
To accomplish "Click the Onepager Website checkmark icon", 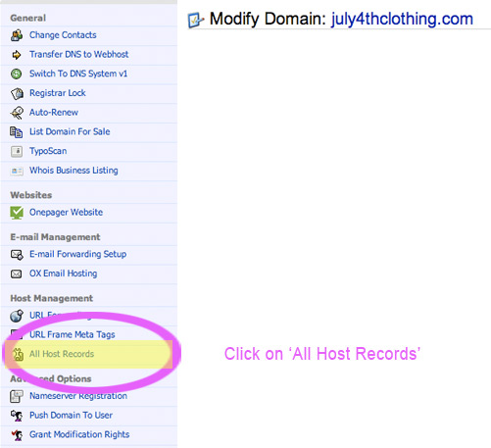I will click(17, 213).
